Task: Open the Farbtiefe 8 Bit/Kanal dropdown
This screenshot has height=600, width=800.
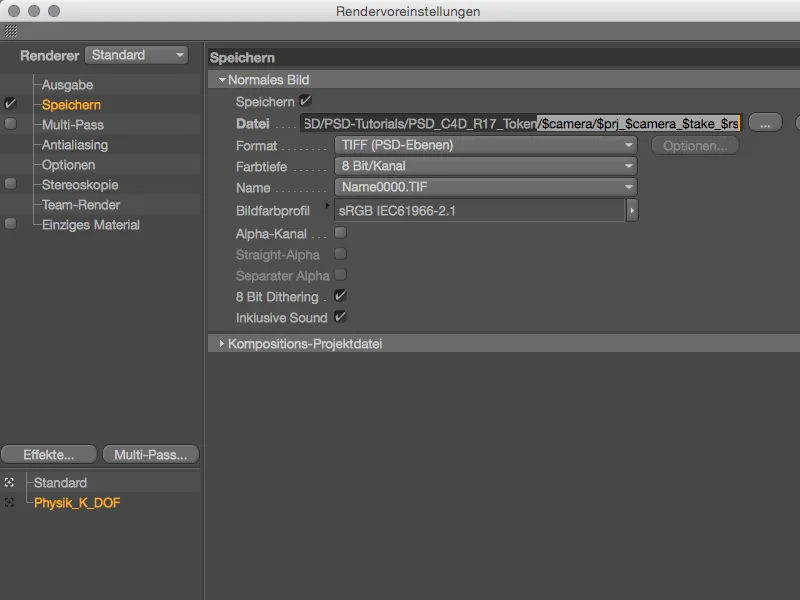Action: pyautogui.click(x=486, y=166)
